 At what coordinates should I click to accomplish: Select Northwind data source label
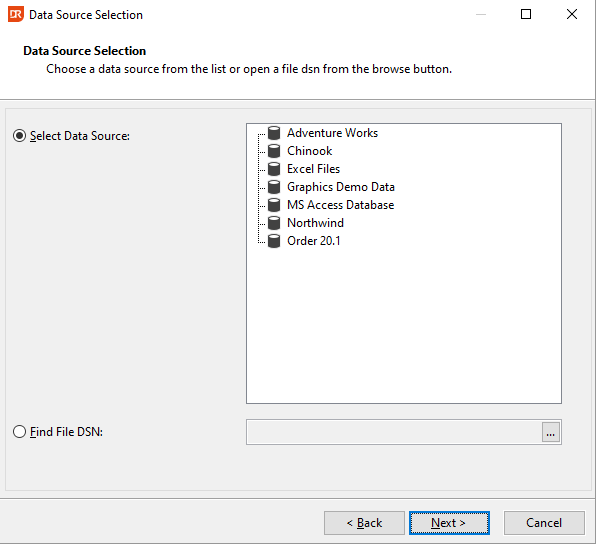315,223
